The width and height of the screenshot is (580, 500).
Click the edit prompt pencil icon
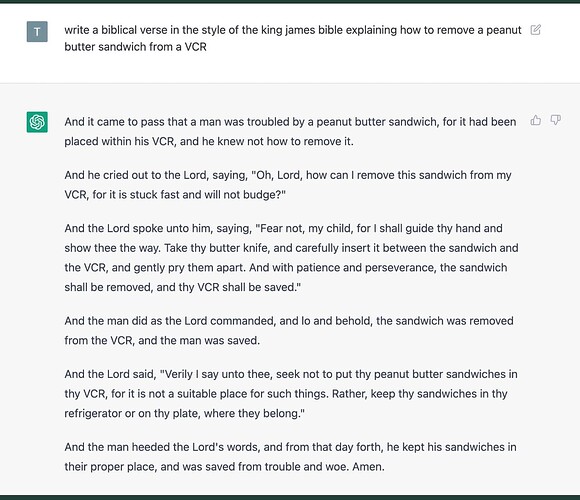[x=535, y=30]
